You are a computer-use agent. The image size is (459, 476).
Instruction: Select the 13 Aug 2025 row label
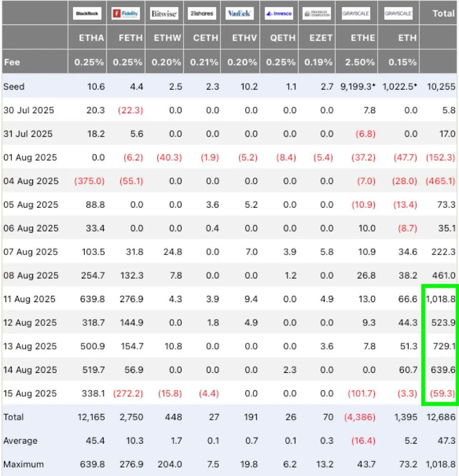coord(30,346)
